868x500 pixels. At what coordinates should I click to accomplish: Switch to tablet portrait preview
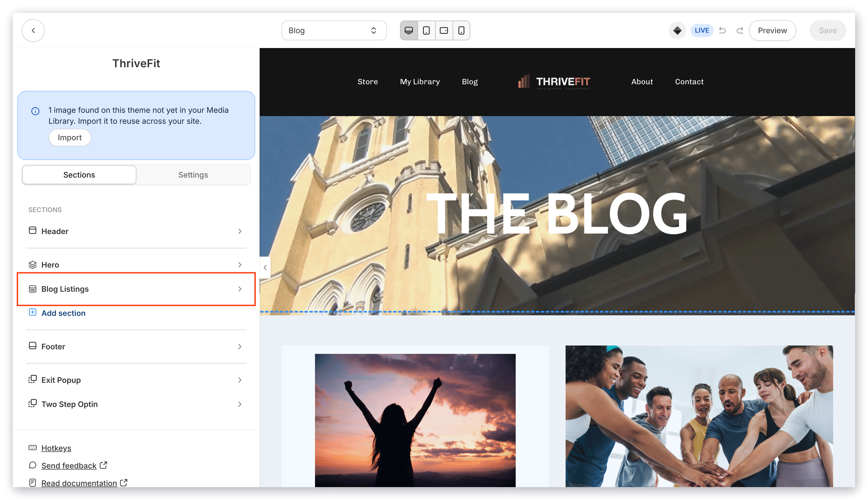[x=426, y=30]
